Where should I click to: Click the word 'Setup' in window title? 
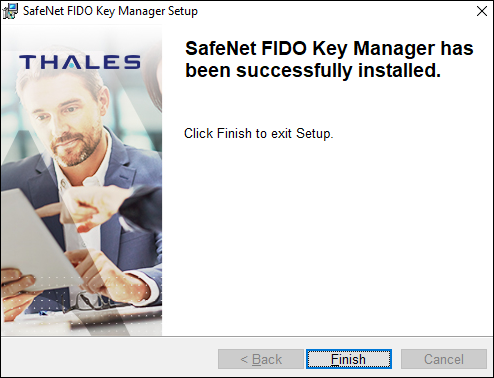[x=183, y=11]
